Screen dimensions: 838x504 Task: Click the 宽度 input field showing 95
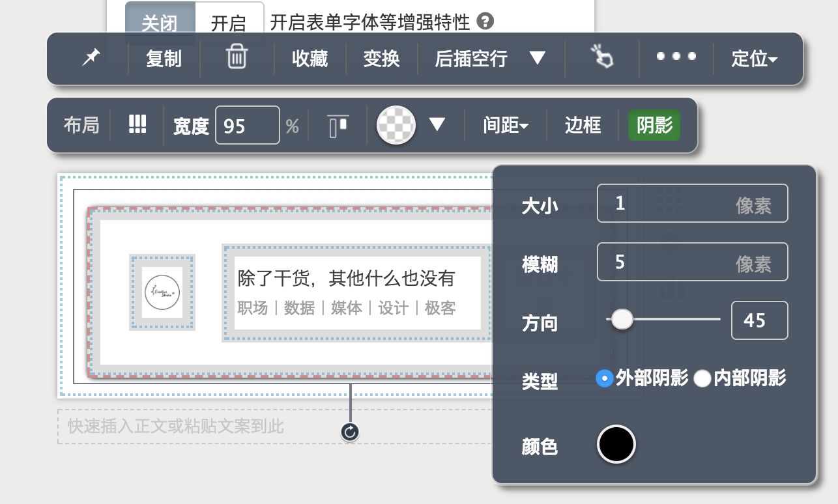click(x=248, y=125)
